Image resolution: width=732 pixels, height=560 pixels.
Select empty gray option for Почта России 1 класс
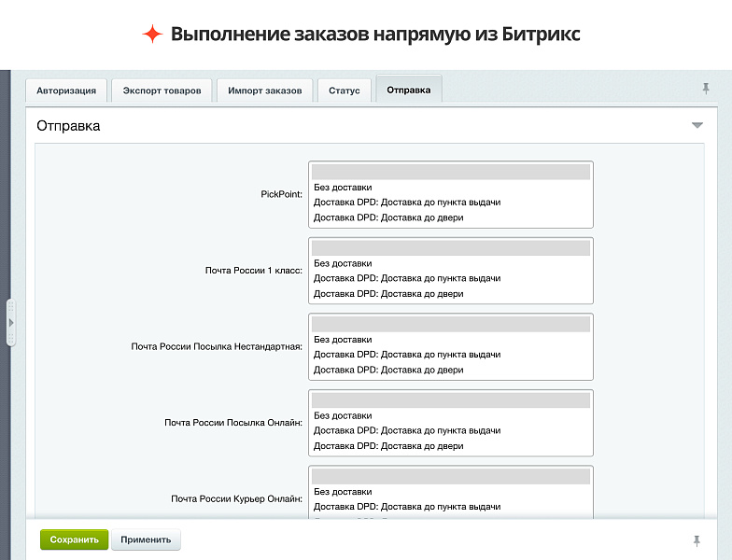click(x=450, y=247)
